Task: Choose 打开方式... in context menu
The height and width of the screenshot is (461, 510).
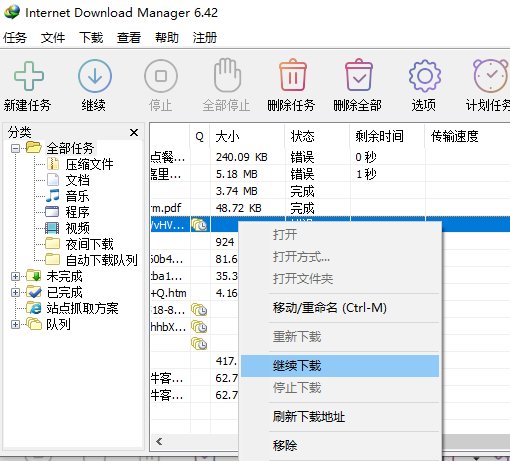Action: pyautogui.click(x=340, y=257)
